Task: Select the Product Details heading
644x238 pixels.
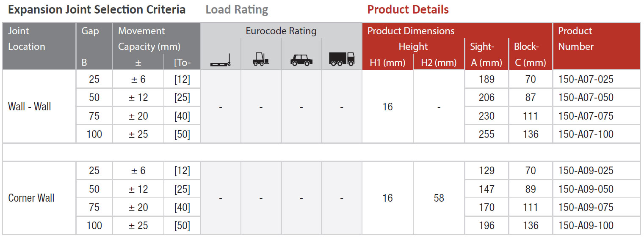Action: (408, 9)
